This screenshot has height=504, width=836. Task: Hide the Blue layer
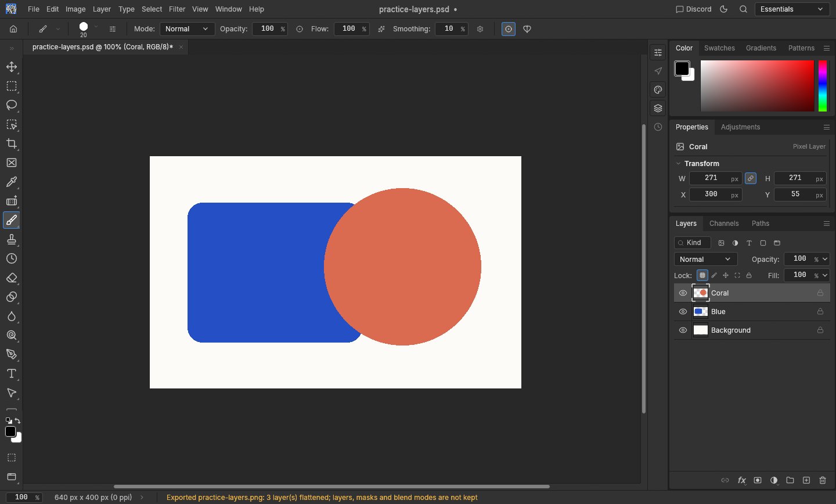click(683, 312)
